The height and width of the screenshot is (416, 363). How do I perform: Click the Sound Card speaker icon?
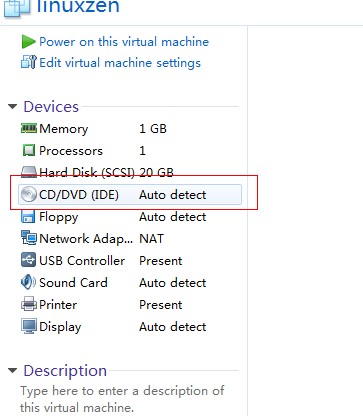click(x=28, y=282)
